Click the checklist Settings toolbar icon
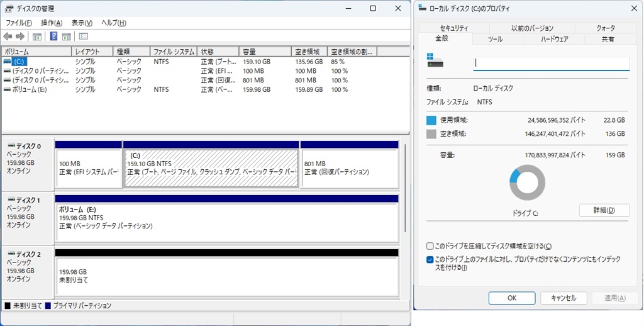This screenshot has height=326, width=644. (x=84, y=36)
